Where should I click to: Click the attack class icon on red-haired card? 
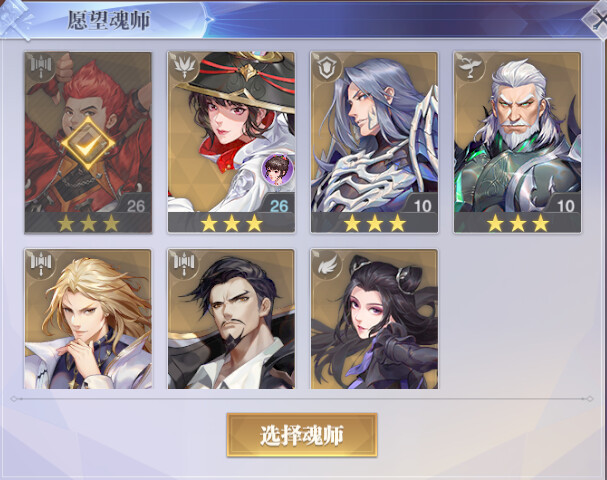[41, 66]
